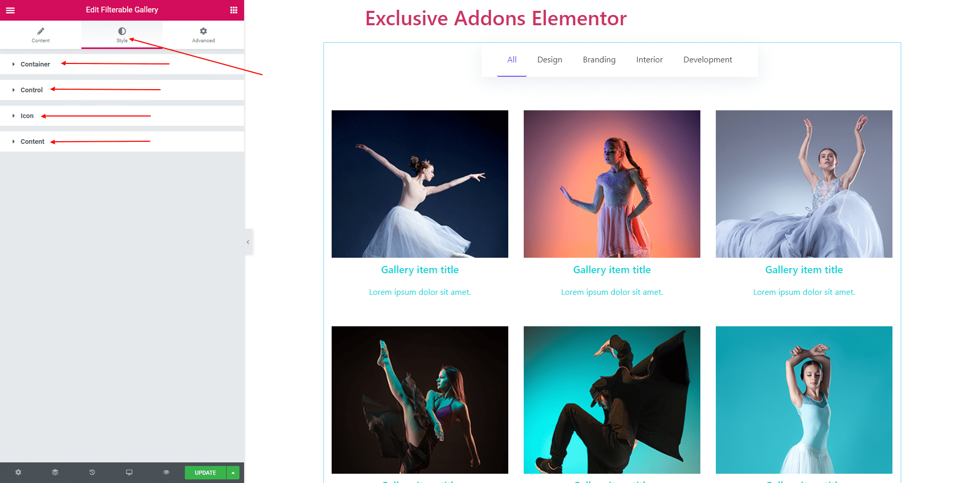
Task: Select the Advanced gear tab icon
Action: (x=203, y=31)
